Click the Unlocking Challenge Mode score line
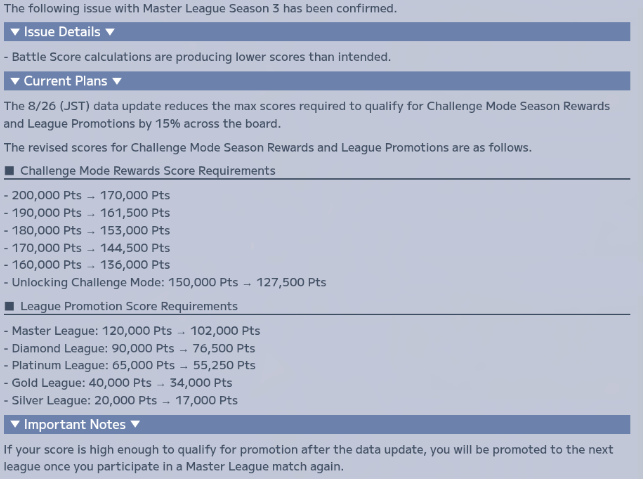643x479 pixels. tap(165, 282)
